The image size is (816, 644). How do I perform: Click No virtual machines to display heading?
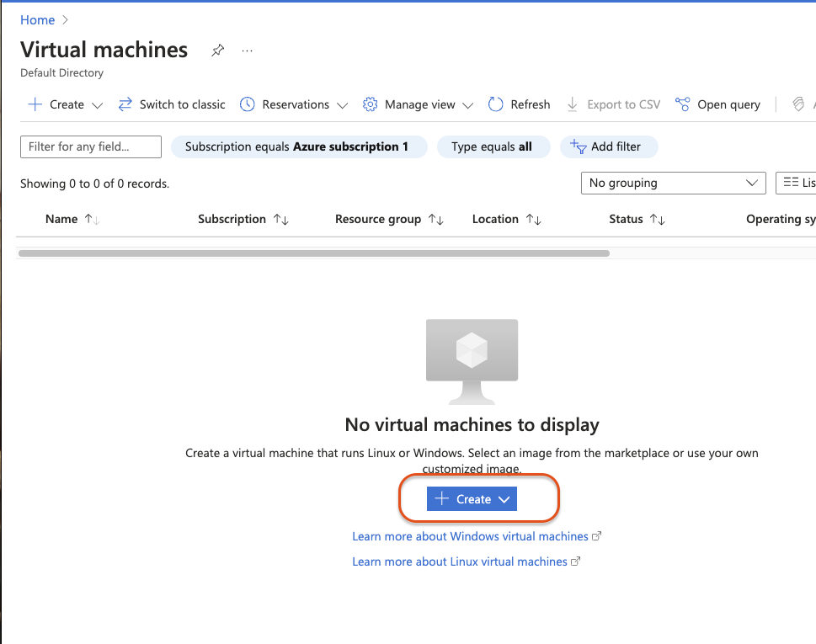[472, 425]
